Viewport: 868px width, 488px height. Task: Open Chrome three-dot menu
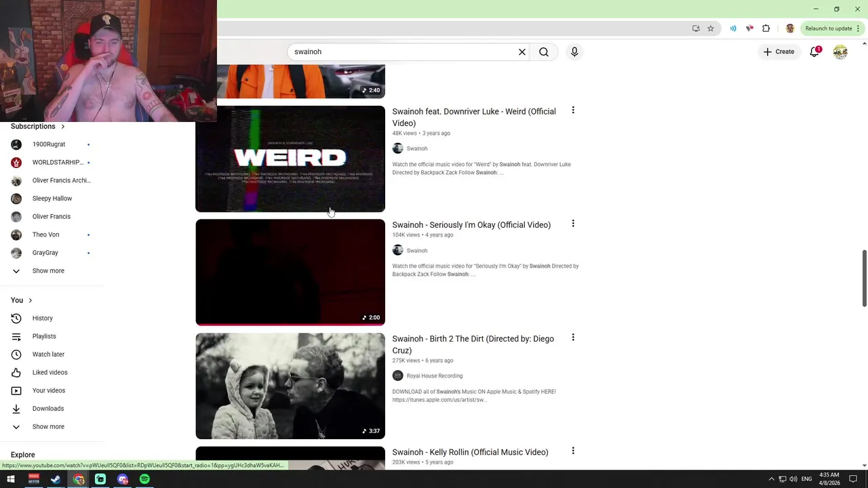click(x=859, y=28)
